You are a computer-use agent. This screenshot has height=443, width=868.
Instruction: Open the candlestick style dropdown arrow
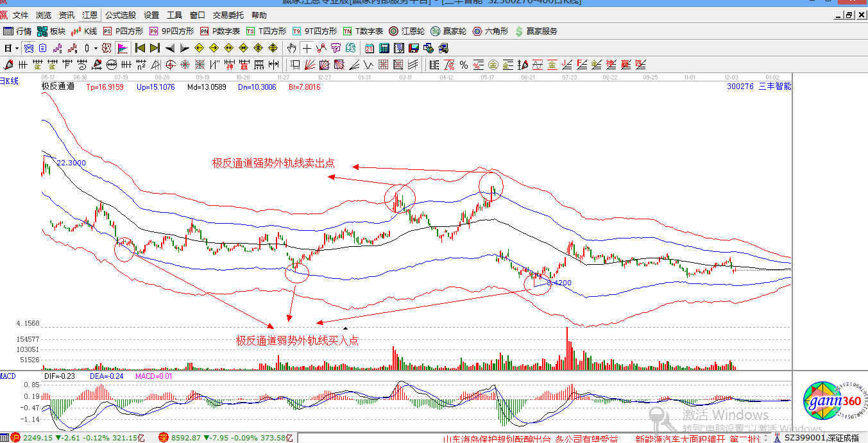pyautogui.click(x=96, y=48)
